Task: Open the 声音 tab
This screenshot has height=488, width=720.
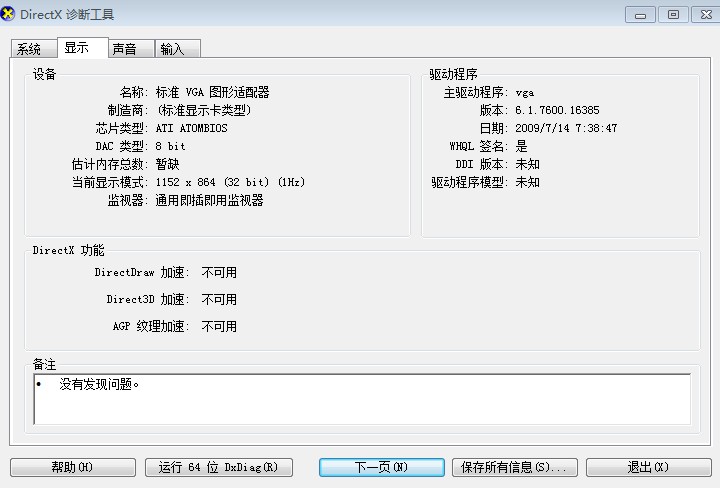Action: 131,49
